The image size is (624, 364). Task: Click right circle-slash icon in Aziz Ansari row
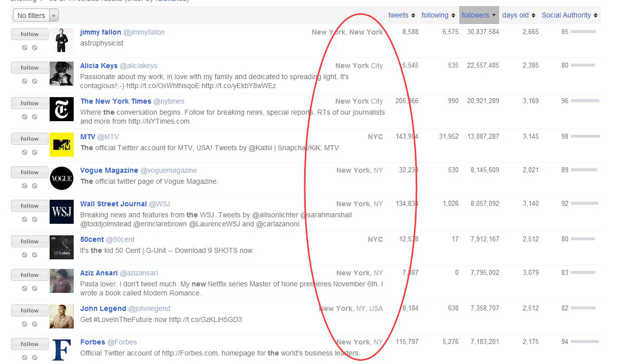pos(35,288)
